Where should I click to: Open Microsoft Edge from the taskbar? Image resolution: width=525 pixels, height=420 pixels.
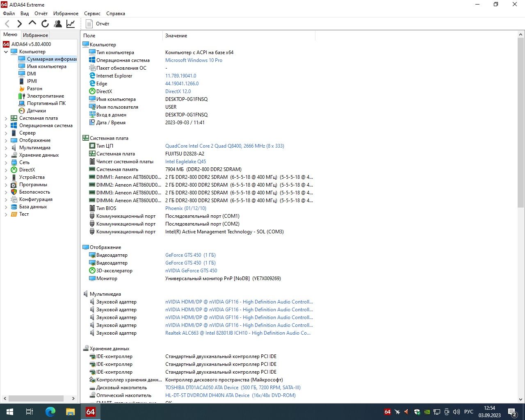point(50,412)
